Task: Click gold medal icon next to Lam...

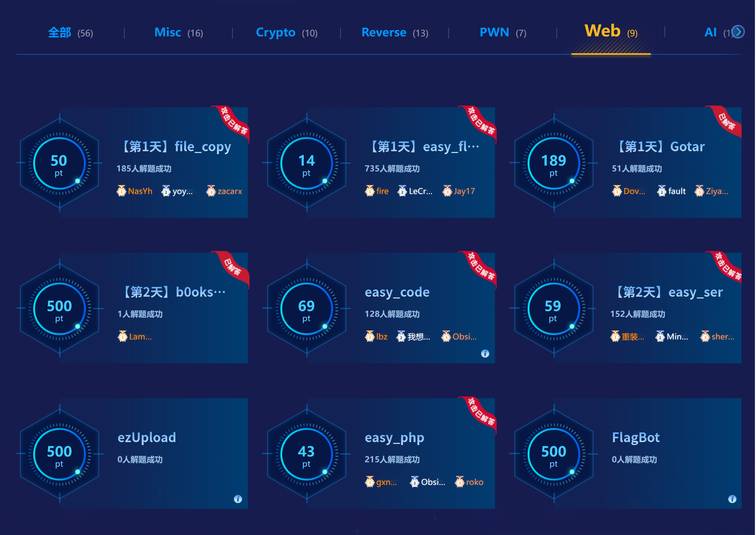Action: coord(123,336)
